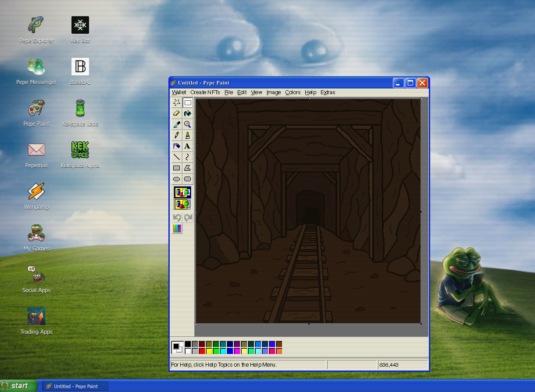Choose the Pencil tool
Image resolution: width=535 pixels, height=392 pixels.
click(x=177, y=135)
